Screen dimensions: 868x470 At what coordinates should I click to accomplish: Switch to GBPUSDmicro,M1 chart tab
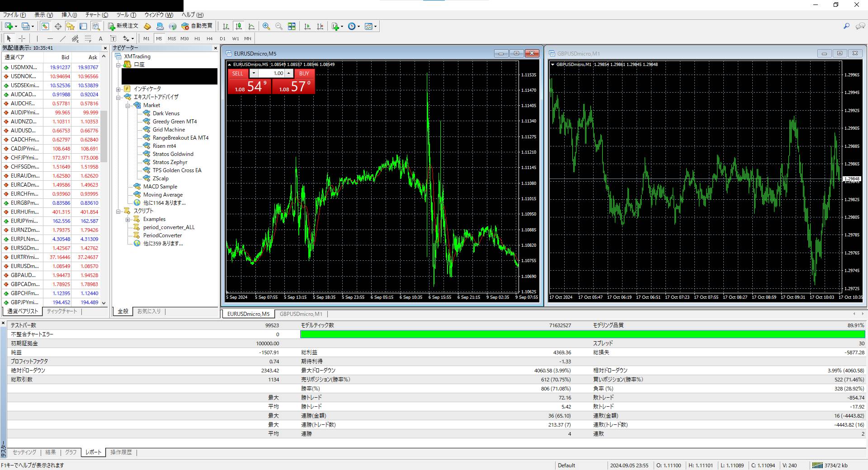coord(301,314)
